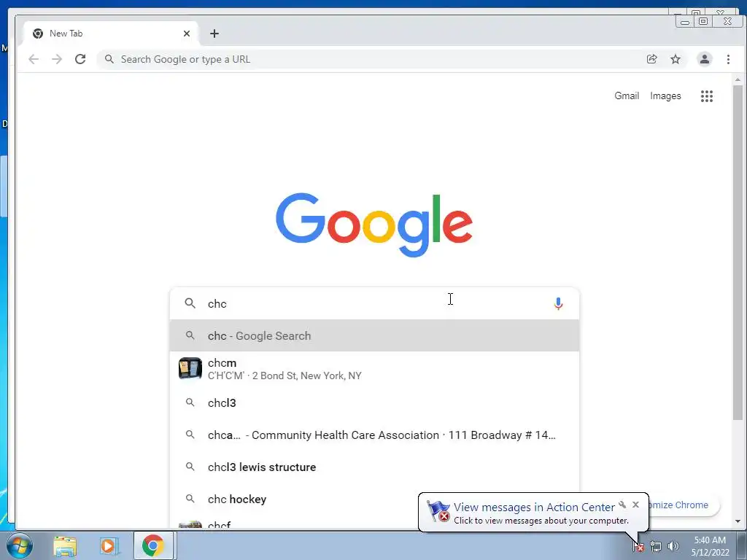Select the chcm 2 Bond St suggestion
This screenshot has width=747, height=560.
pos(374,369)
